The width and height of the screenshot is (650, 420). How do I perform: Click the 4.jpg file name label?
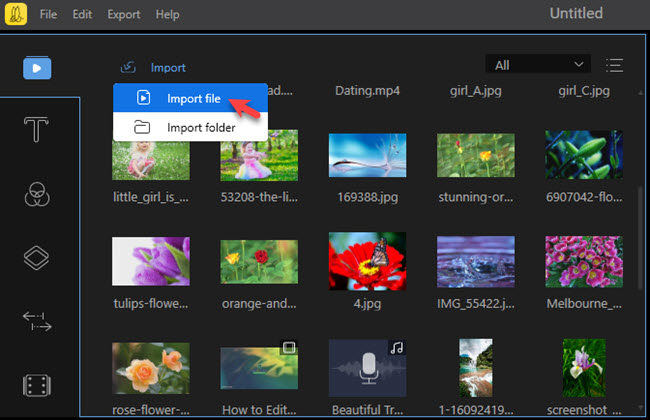pyautogui.click(x=367, y=303)
